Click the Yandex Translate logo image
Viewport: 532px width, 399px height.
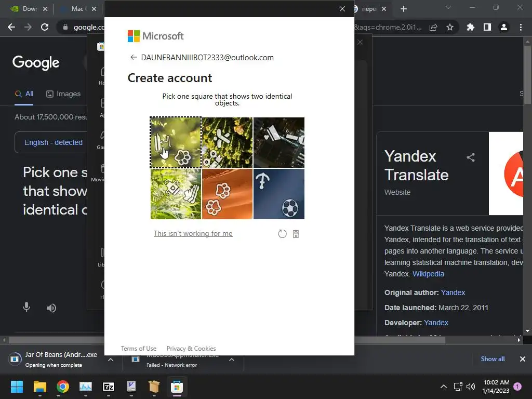coord(506,174)
